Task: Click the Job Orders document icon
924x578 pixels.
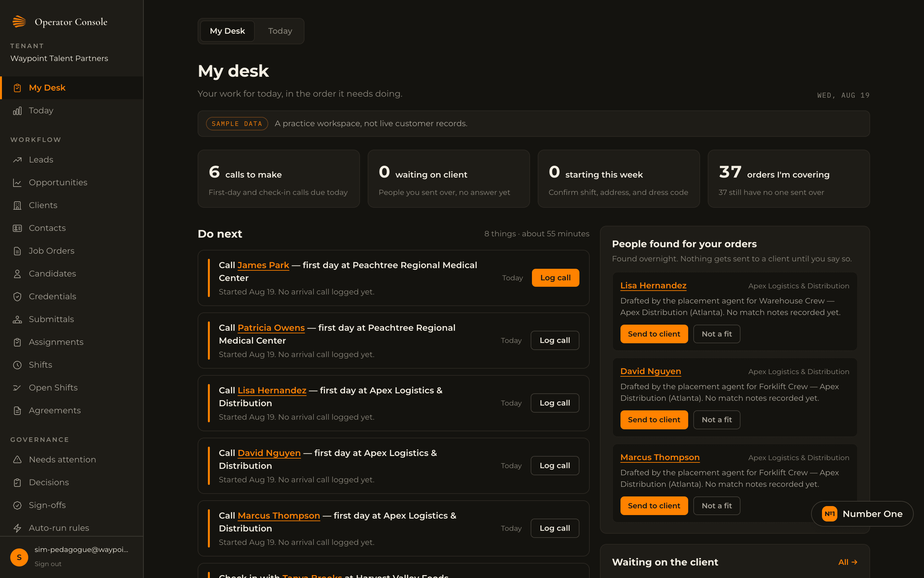Action: point(17,251)
